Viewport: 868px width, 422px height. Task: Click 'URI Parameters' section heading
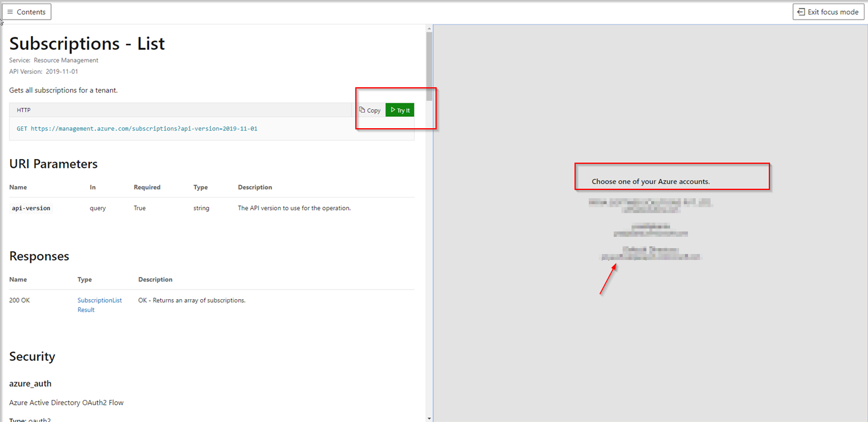tap(53, 164)
